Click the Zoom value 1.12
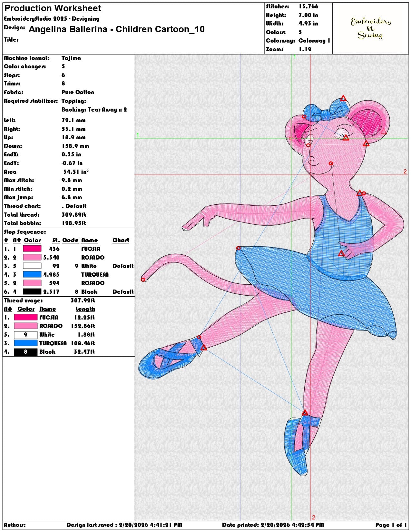 click(305, 49)
